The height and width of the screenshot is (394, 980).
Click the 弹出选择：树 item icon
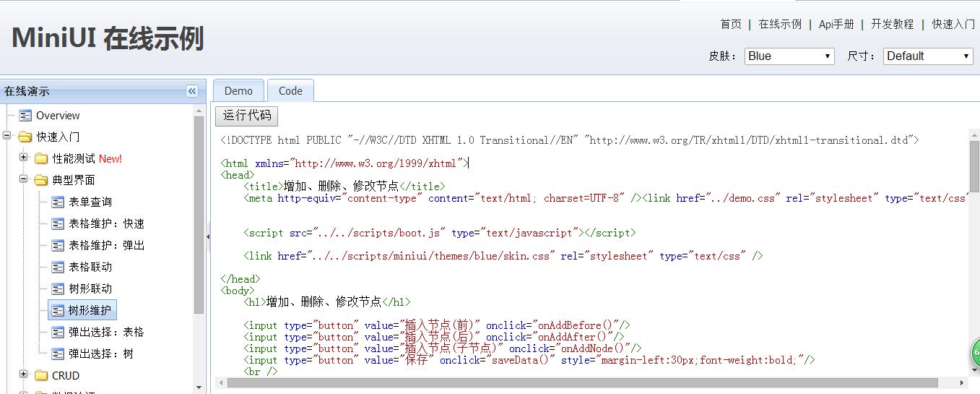58,354
